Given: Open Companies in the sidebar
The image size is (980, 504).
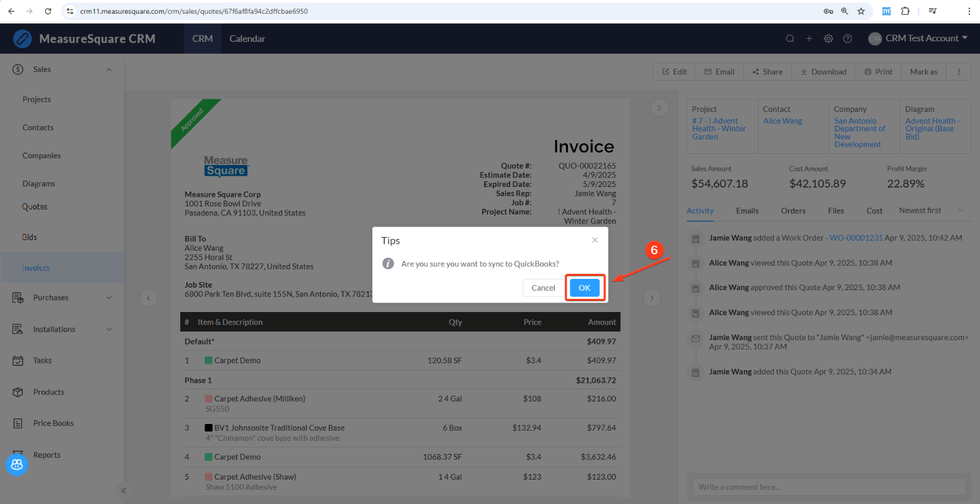Looking at the screenshot, I should point(42,156).
